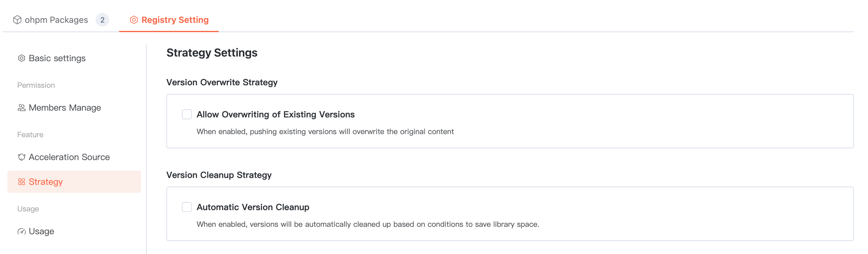Open Acceleration Source from the sidebar
This screenshot has height=254, width=868.
[69, 157]
